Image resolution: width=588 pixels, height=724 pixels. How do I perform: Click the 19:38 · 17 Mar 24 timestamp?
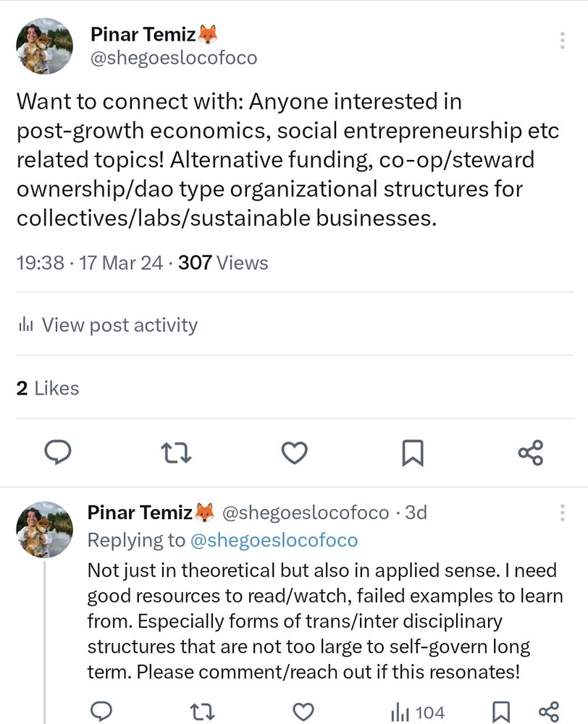point(90,263)
